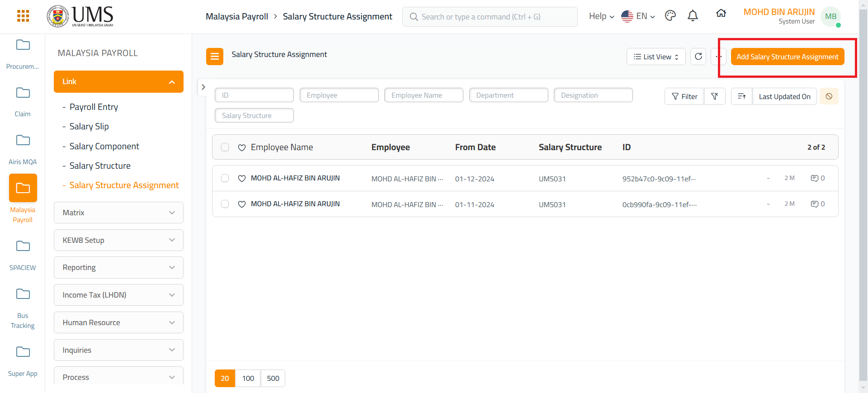Open Bus Tracking folder icon
Viewport: 868px width, 393px height.
pos(23,294)
